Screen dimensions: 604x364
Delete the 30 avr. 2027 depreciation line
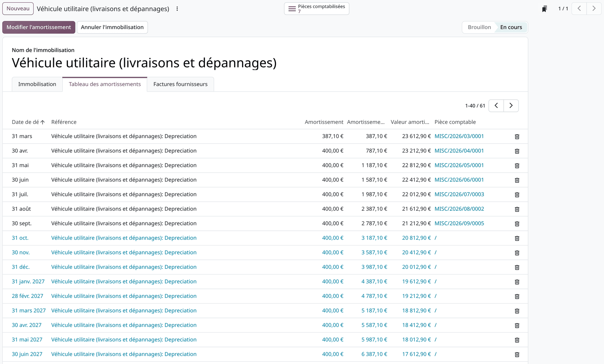click(x=517, y=325)
